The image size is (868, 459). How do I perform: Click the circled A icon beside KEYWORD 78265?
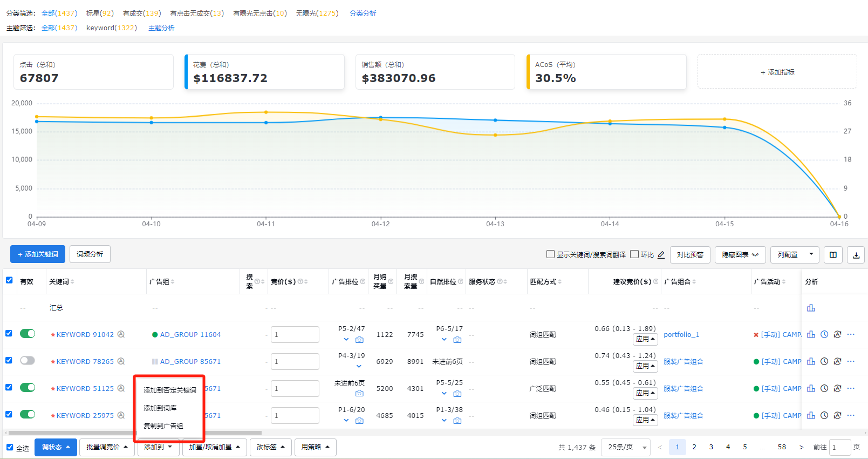coord(121,361)
